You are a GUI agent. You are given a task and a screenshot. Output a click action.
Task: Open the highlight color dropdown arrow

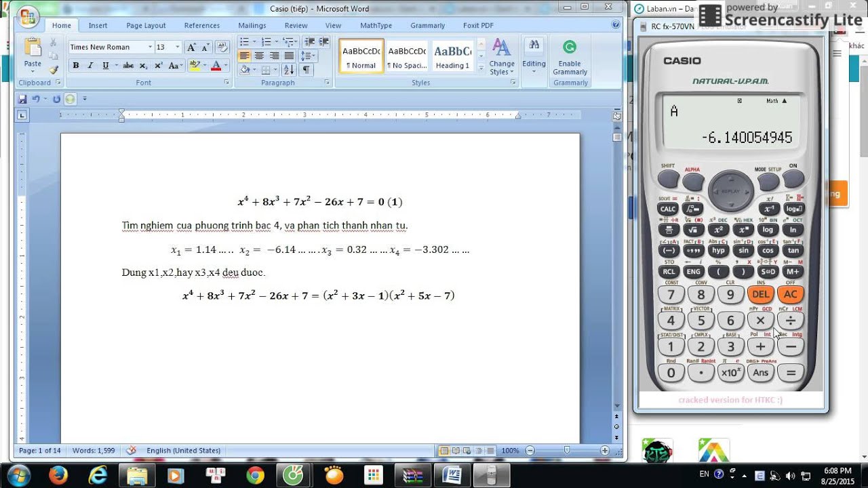203,66
